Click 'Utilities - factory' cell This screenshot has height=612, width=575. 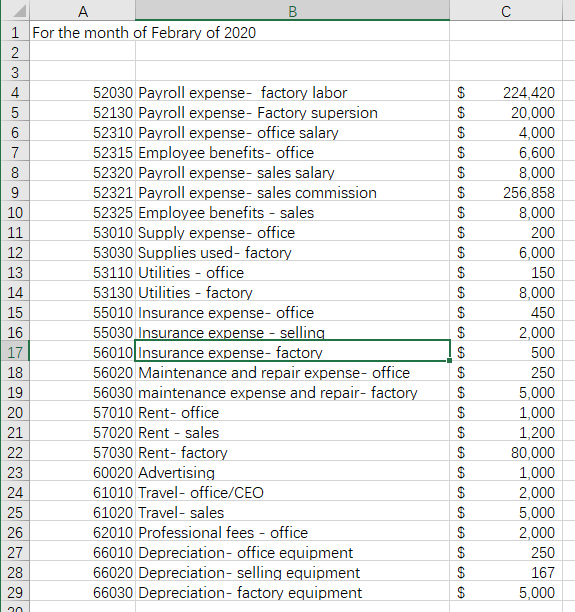(292, 292)
